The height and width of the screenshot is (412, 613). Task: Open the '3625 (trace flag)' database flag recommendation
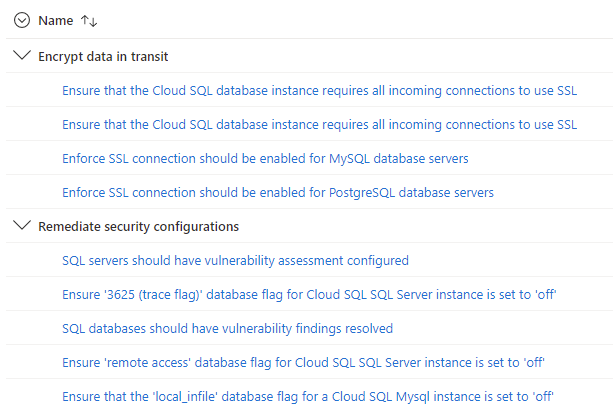[309, 294]
